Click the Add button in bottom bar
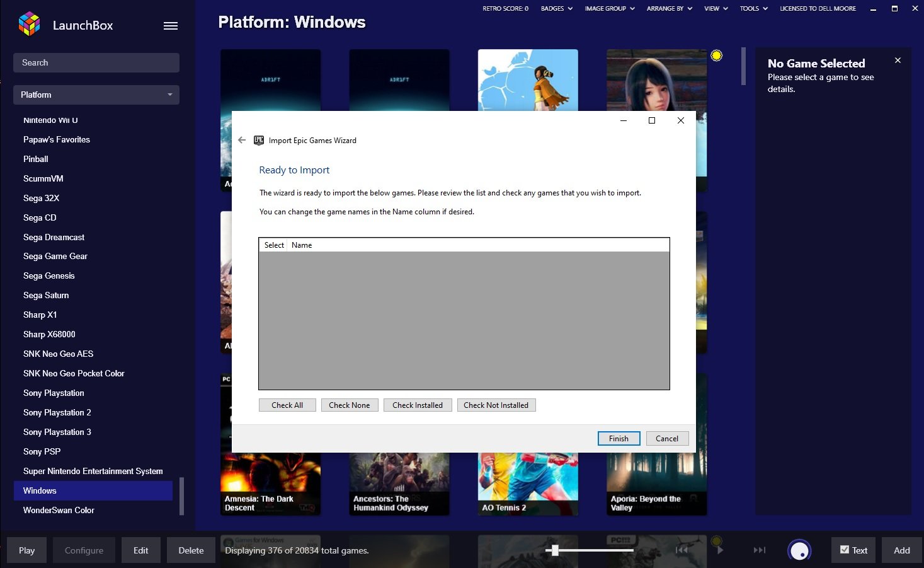Screen dimensions: 924x568 [902, 550]
